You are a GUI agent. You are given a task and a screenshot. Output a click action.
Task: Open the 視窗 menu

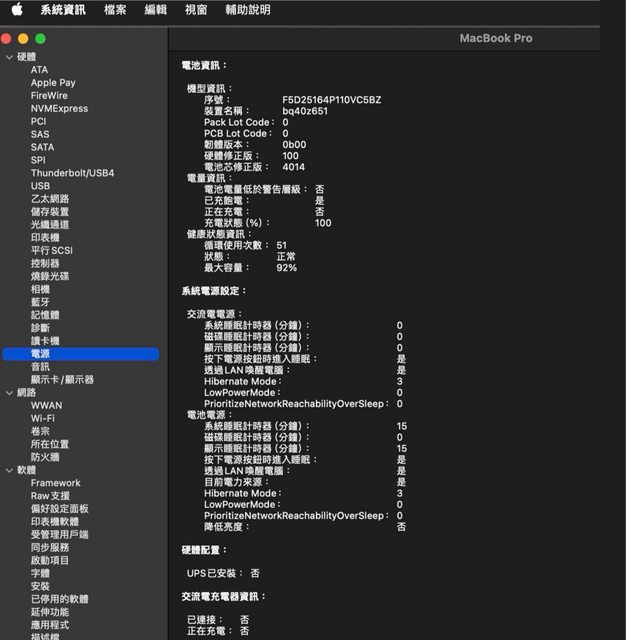click(x=196, y=10)
